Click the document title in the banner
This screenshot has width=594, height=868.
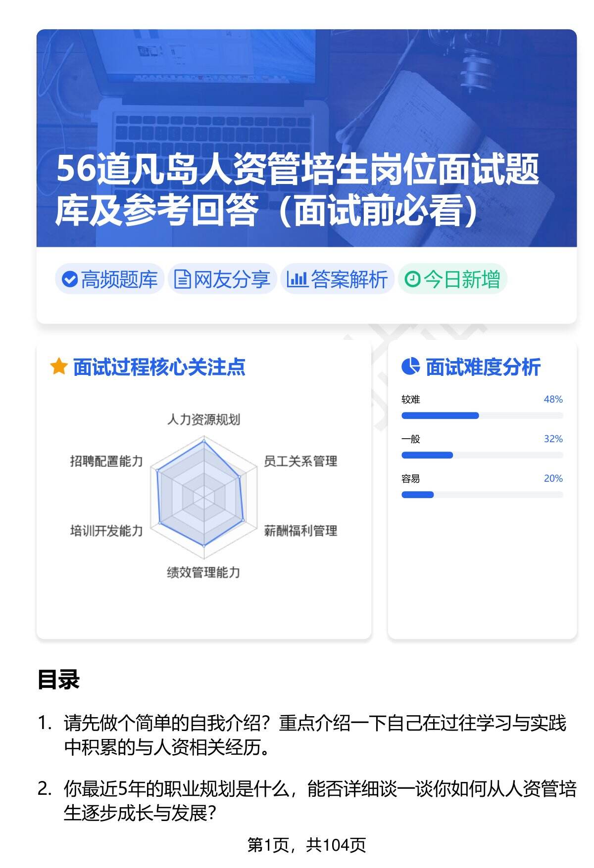pyautogui.click(x=297, y=189)
